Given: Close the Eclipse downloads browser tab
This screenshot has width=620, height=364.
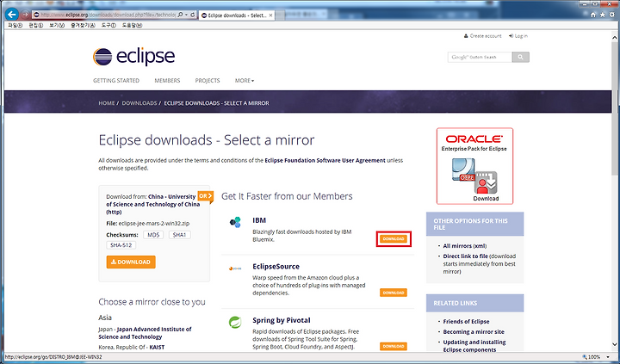Looking at the screenshot, I should click(270, 15).
